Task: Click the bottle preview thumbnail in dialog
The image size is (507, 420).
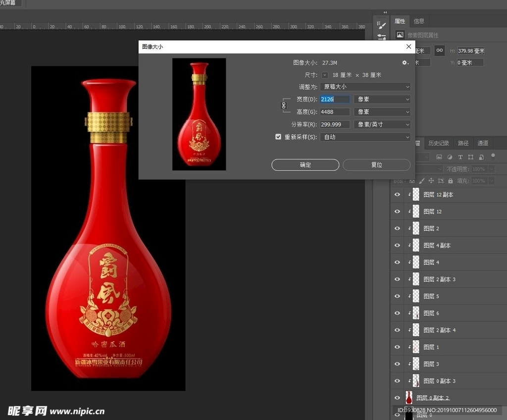Action: (x=199, y=114)
